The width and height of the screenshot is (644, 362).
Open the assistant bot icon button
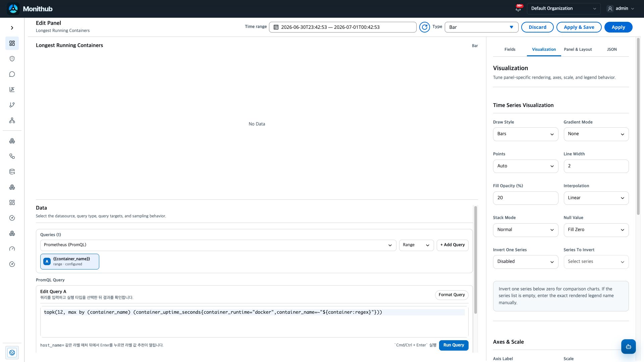[628, 347]
